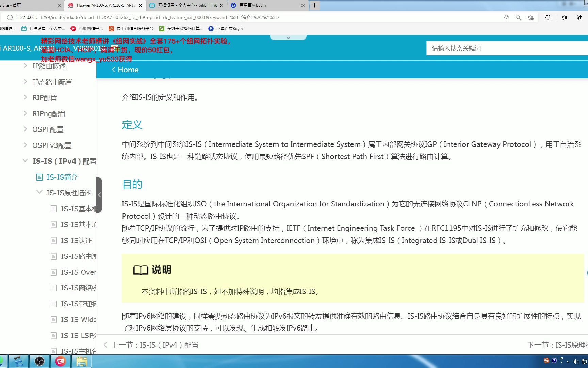Collapse the sidebar with the handle arrow
The width and height of the screenshot is (588, 368).
99,195
